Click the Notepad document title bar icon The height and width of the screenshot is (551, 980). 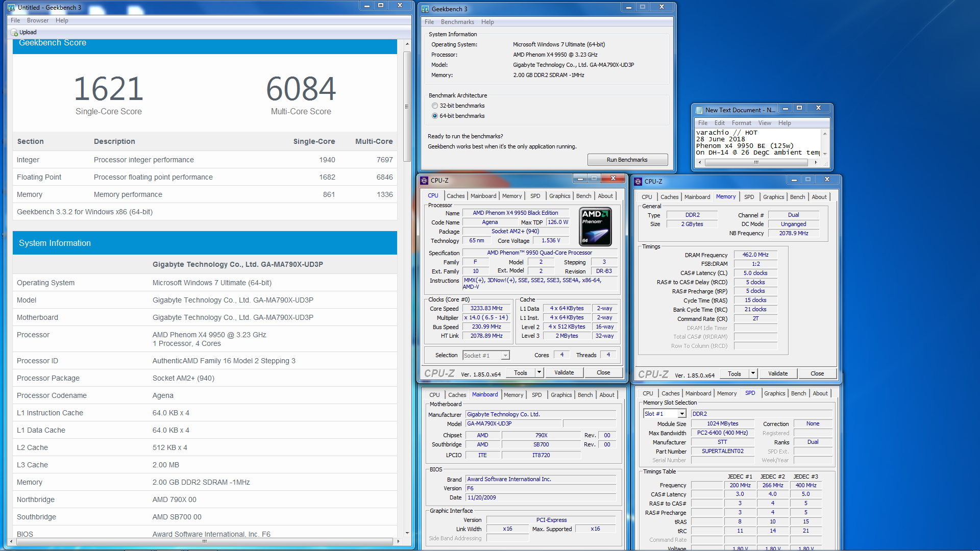pyautogui.click(x=699, y=110)
